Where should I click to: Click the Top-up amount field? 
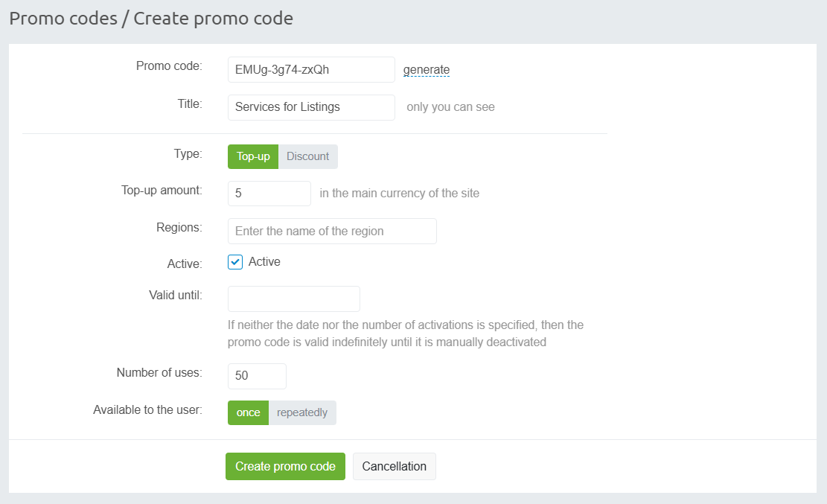[269, 194]
